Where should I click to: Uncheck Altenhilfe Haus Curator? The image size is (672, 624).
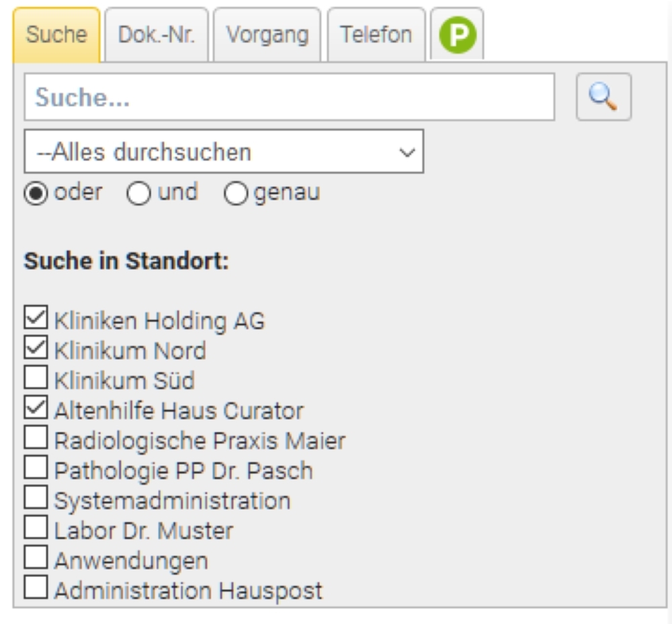(x=36, y=408)
